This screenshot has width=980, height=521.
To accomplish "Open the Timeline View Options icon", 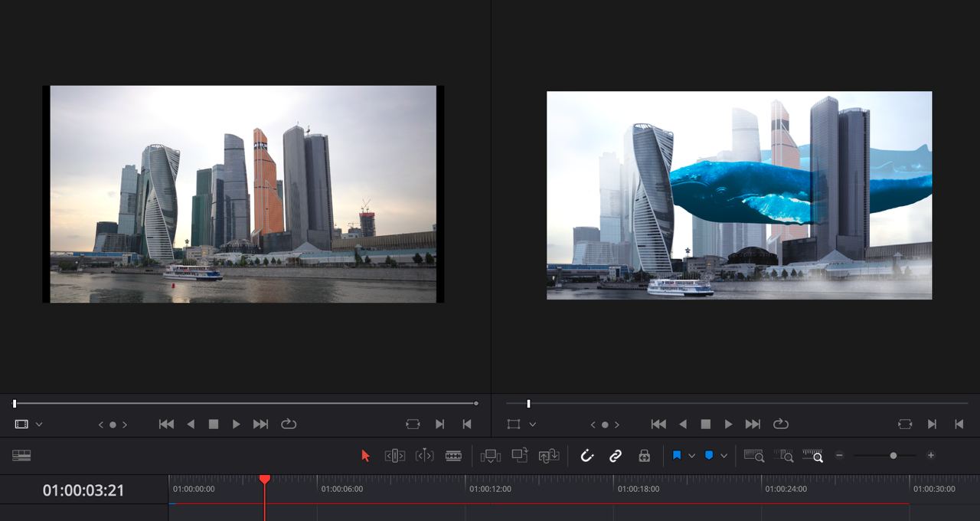I will pos(21,455).
